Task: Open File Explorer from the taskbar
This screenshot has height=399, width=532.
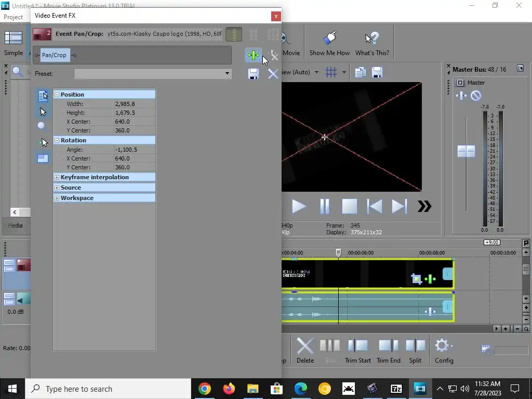Action: 253,389
